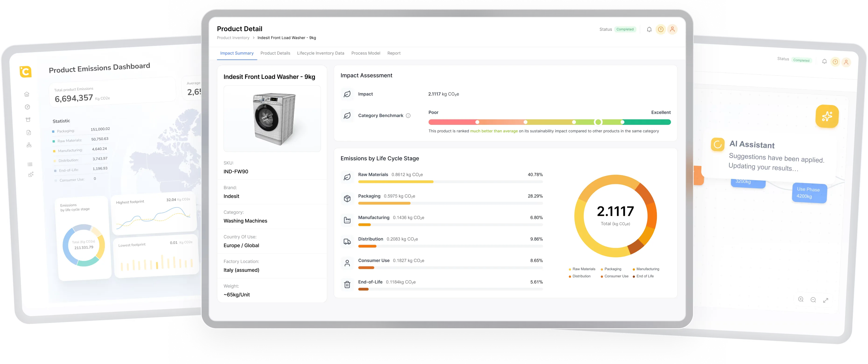Click the Lowest footprint bar chart card
This screenshot has height=364, width=868.
156,256
